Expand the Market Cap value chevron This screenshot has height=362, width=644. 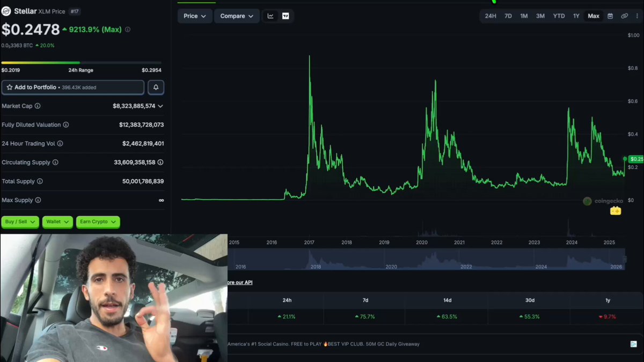pyautogui.click(x=160, y=106)
